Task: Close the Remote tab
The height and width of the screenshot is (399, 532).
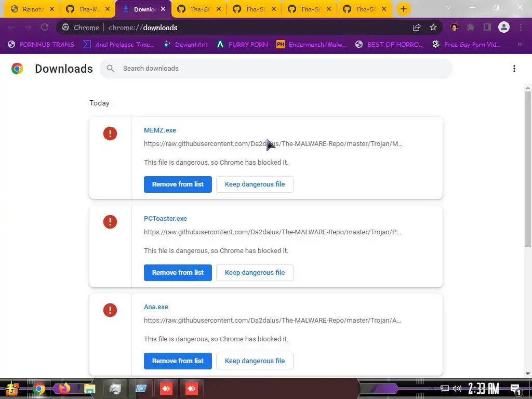Action: click(x=52, y=9)
